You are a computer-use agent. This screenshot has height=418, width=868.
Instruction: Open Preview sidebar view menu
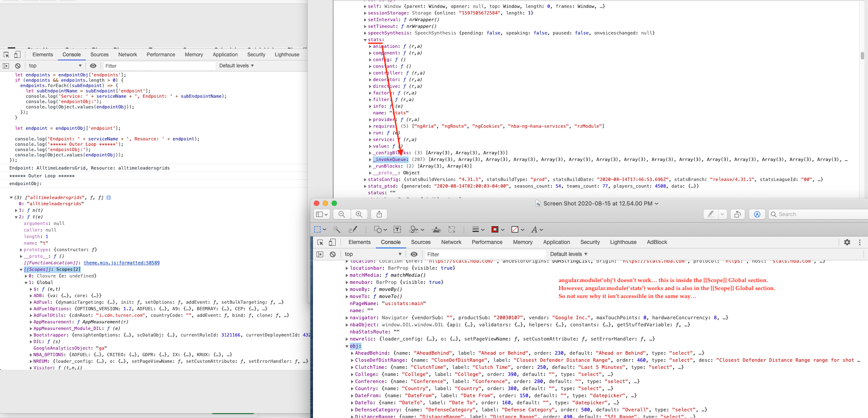[322, 214]
